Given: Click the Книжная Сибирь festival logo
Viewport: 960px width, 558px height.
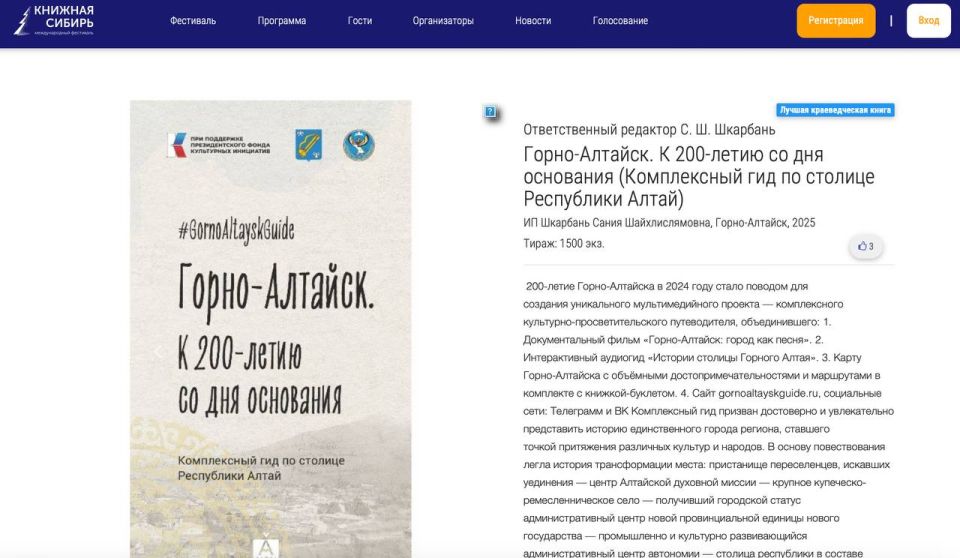Looking at the screenshot, I should point(54,20).
